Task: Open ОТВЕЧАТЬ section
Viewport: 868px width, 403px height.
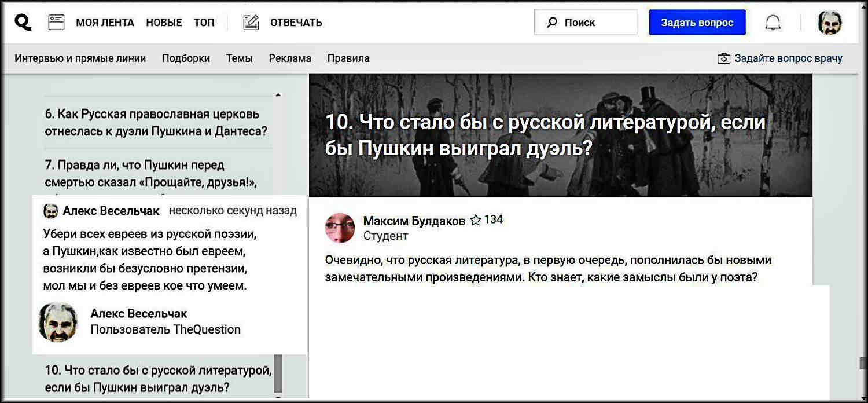Action: click(x=296, y=23)
